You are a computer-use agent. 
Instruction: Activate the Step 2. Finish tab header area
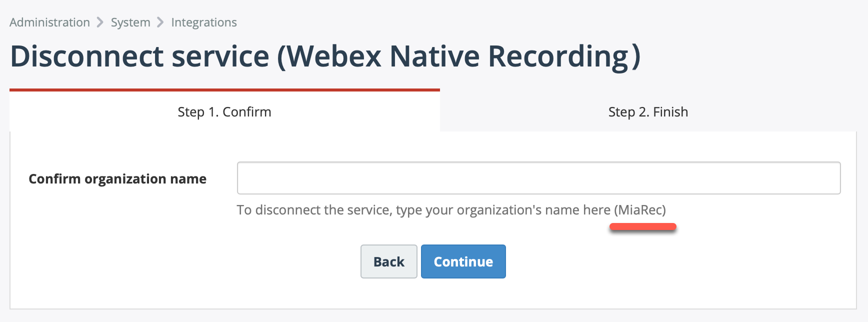coord(648,112)
